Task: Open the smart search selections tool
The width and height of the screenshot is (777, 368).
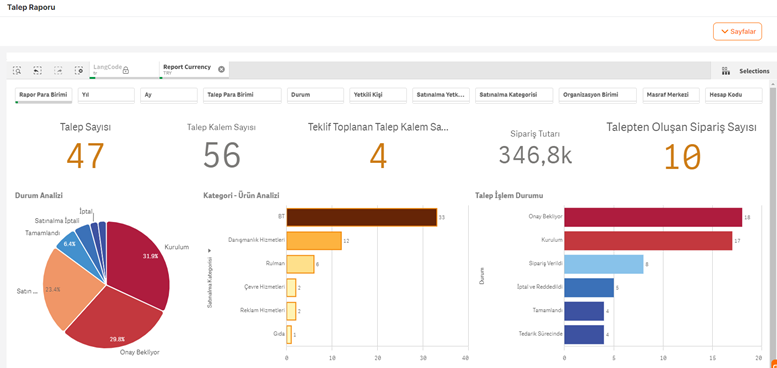Action: (x=17, y=70)
